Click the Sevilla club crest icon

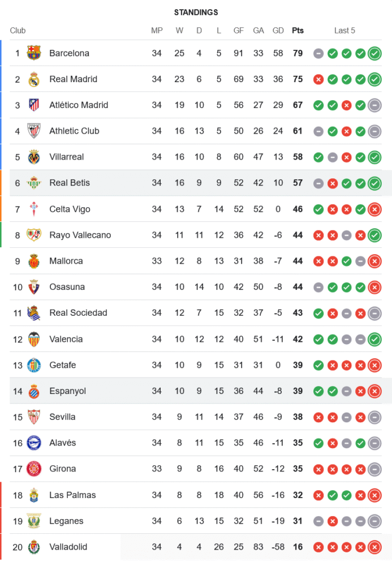pyautogui.click(x=34, y=417)
